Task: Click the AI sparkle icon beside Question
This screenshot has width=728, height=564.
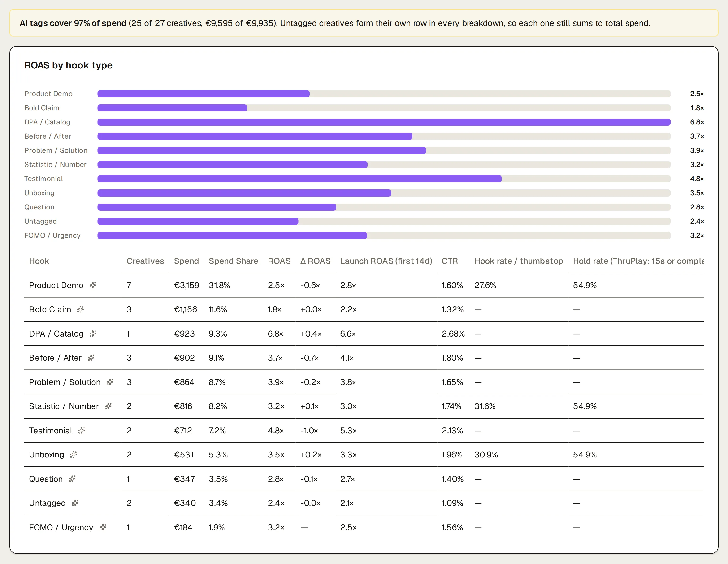Action: click(72, 479)
